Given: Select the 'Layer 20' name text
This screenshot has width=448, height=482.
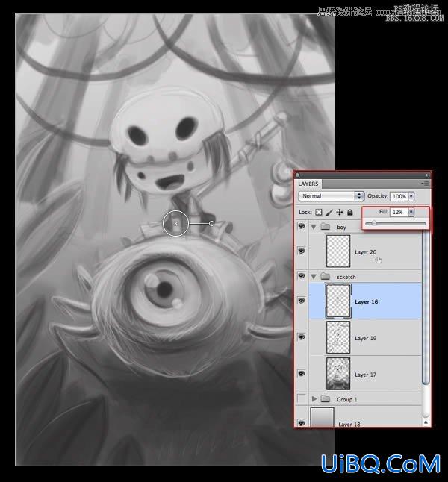Looking at the screenshot, I should (x=366, y=252).
